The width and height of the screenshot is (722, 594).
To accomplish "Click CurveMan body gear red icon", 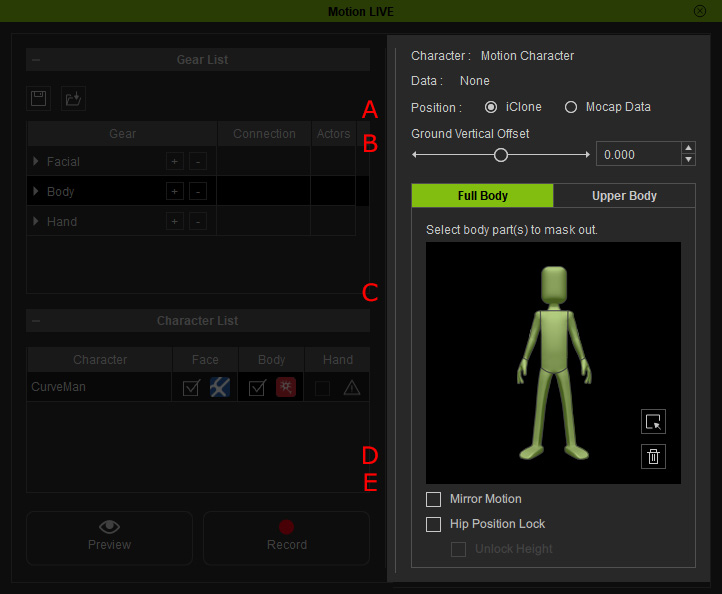I will [x=286, y=387].
